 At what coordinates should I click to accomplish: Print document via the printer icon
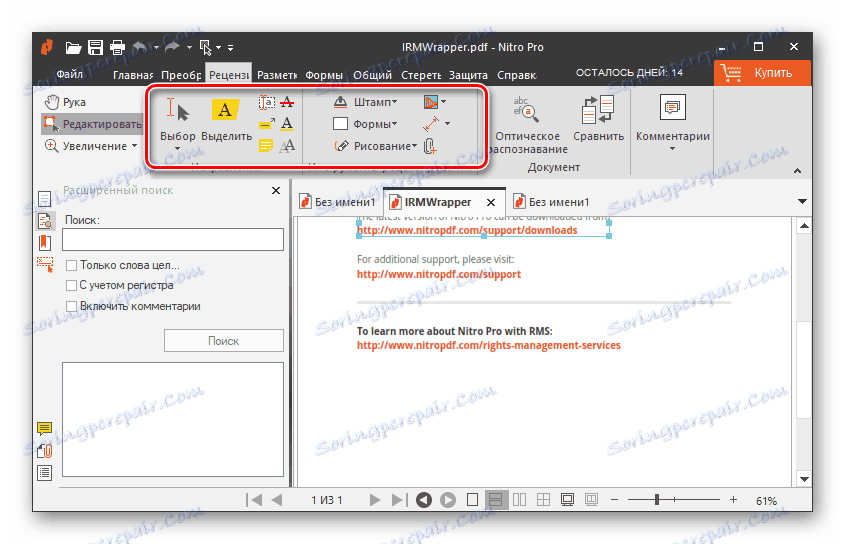pyautogui.click(x=117, y=48)
